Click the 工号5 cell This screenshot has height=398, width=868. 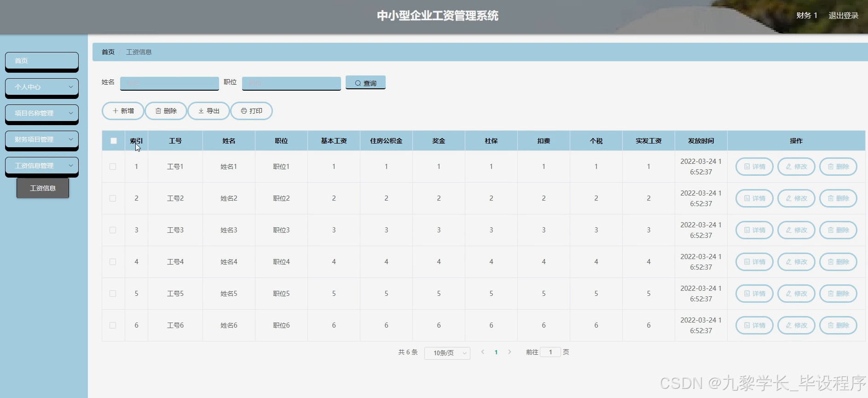(x=175, y=294)
